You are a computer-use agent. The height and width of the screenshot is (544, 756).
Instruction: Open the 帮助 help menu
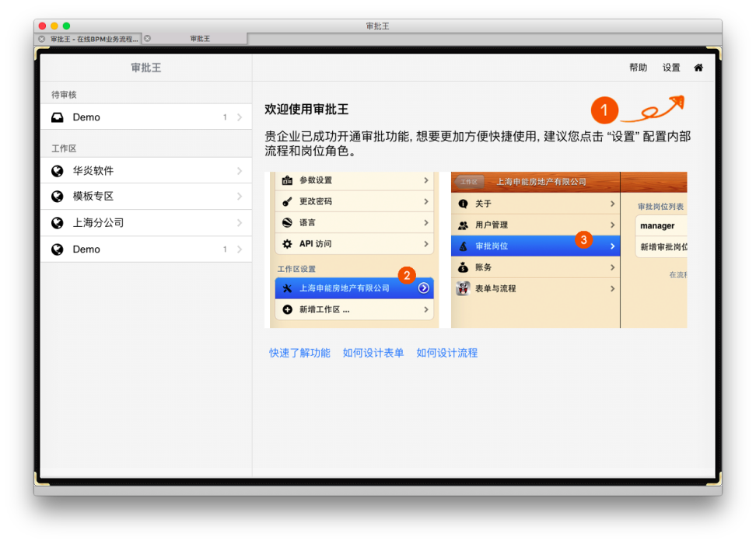tap(638, 68)
